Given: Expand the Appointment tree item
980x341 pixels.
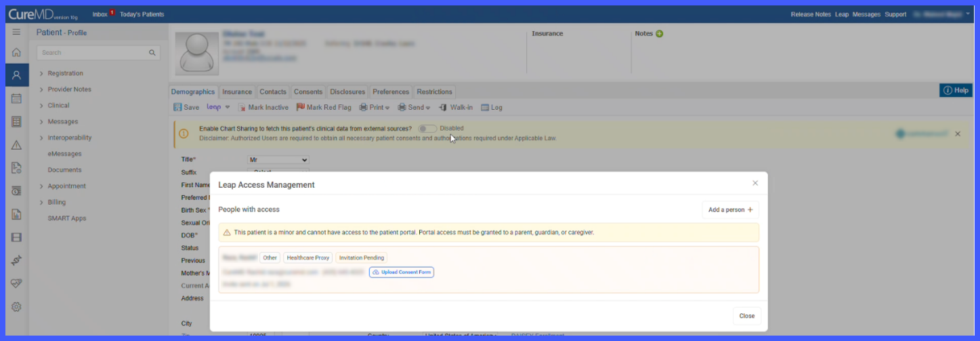Looking at the screenshot, I should click(x=41, y=186).
